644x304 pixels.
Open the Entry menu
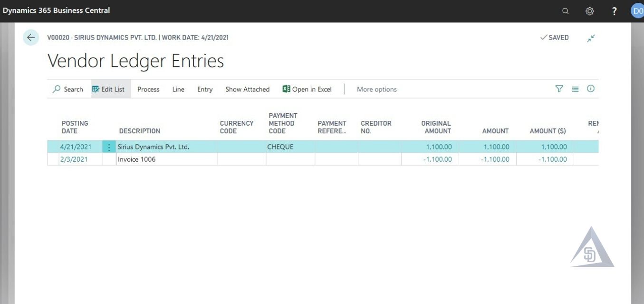tap(204, 89)
